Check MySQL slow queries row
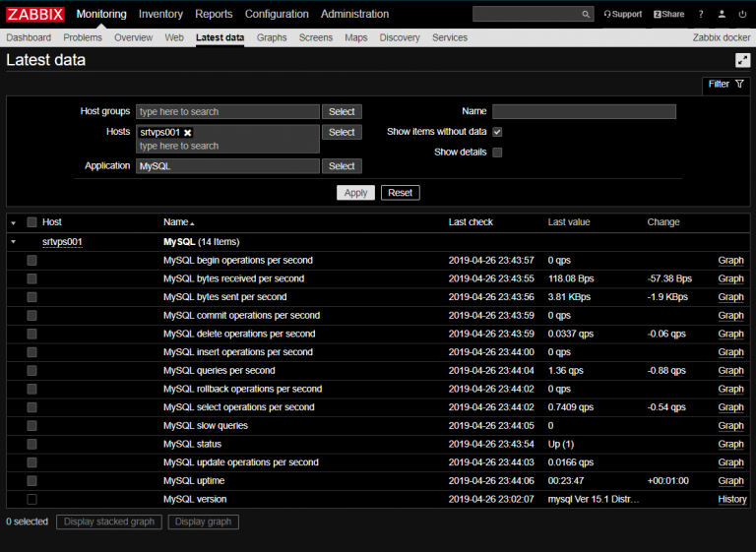This screenshot has width=756, height=552. point(31,426)
